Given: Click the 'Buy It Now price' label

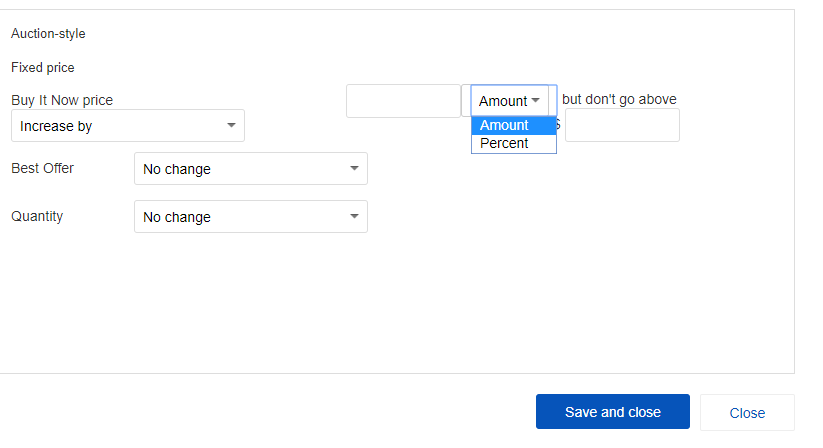Looking at the screenshot, I should click(62, 100).
